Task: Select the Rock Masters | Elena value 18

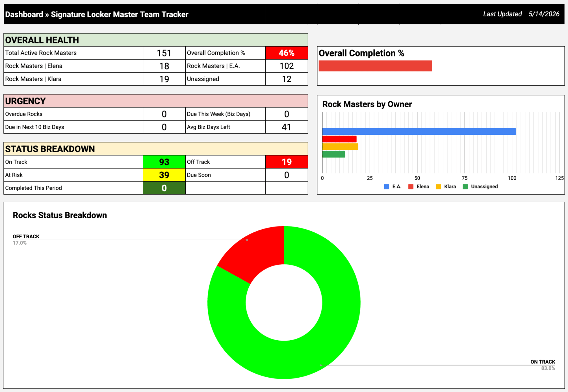Action: pos(164,66)
